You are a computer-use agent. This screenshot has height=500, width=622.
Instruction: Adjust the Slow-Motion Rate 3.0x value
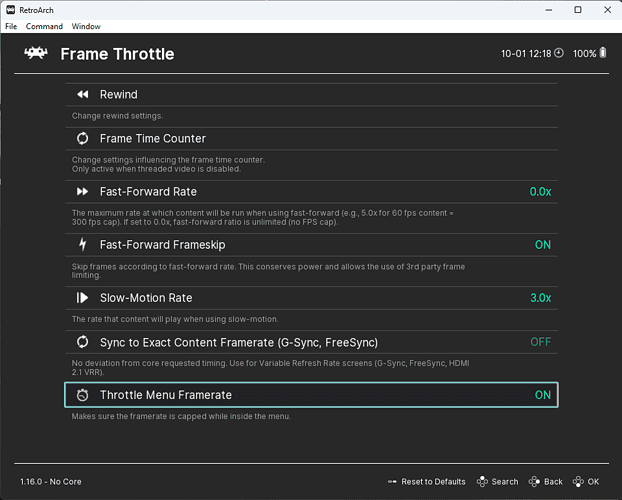[540, 298]
